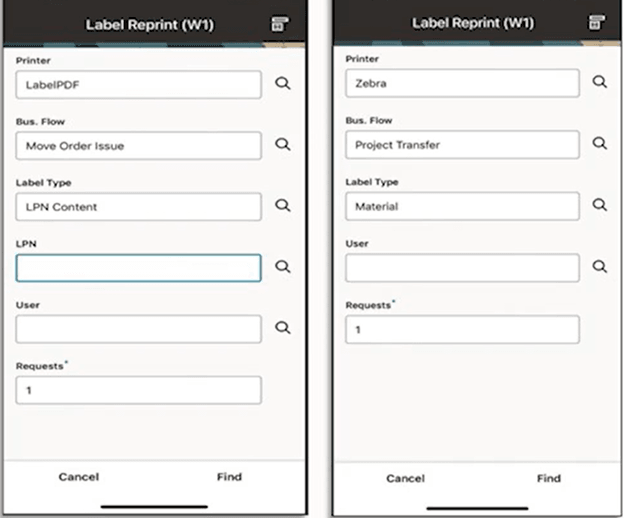The height and width of the screenshot is (518, 624).
Task: Tap home indicator bar on left screen
Action: point(154,507)
